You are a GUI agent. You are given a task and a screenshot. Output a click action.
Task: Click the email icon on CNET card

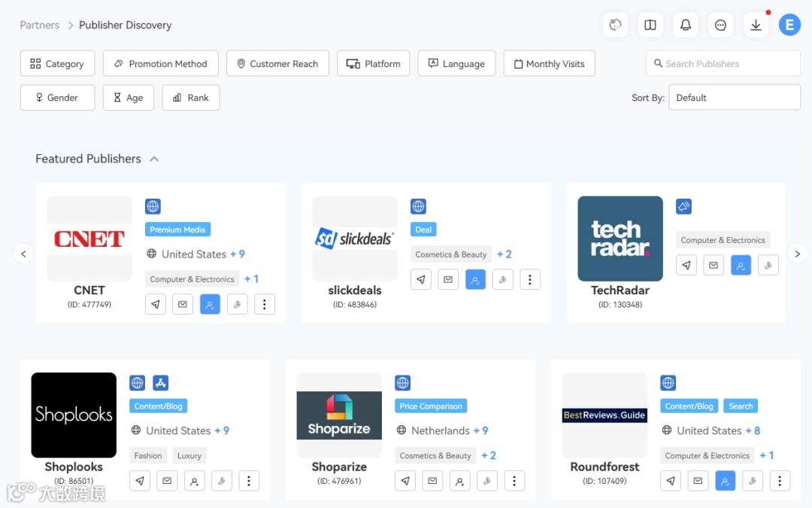pos(183,304)
